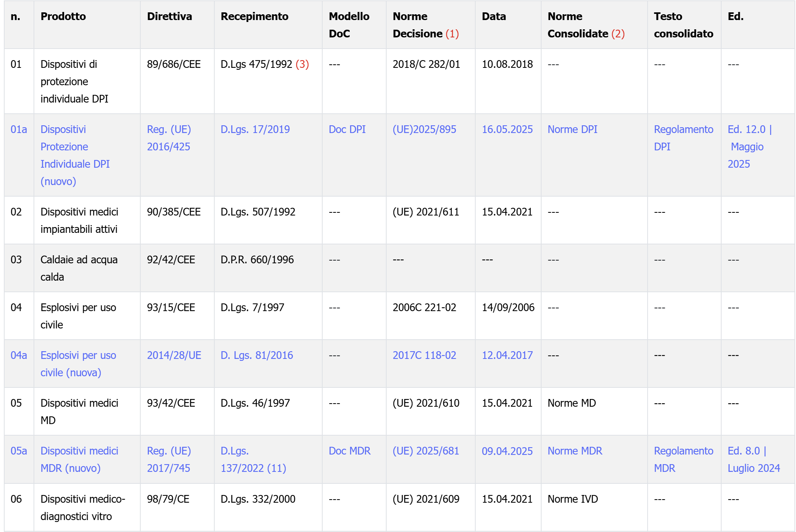Click footnote (2) in Norme Consolidate header

(618, 34)
